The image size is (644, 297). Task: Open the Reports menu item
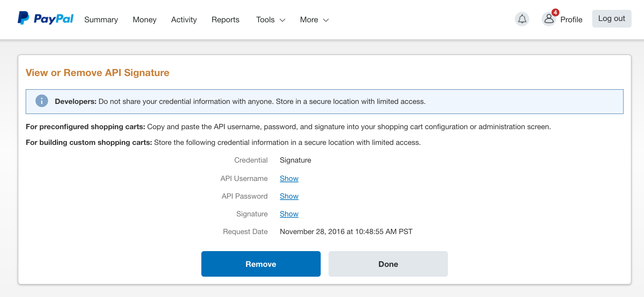tap(226, 20)
